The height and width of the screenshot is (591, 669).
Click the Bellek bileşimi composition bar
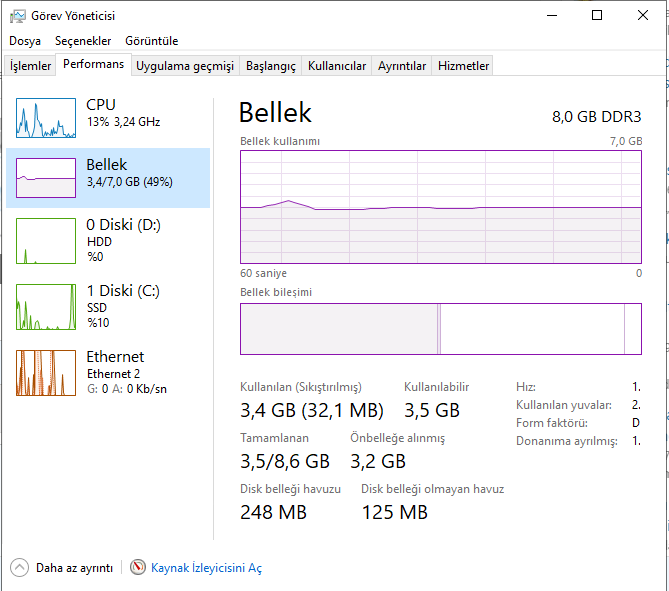click(441, 328)
